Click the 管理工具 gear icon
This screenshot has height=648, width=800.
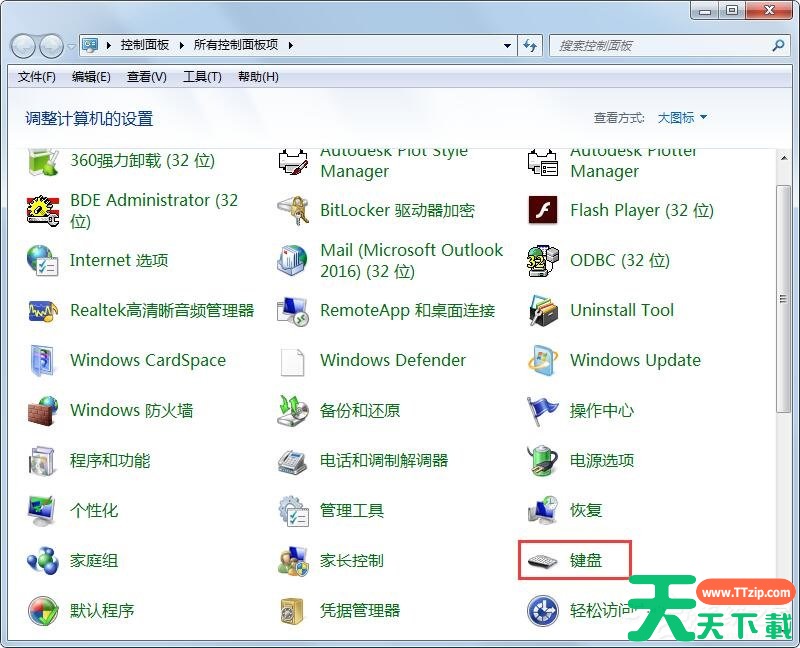click(x=294, y=510)
